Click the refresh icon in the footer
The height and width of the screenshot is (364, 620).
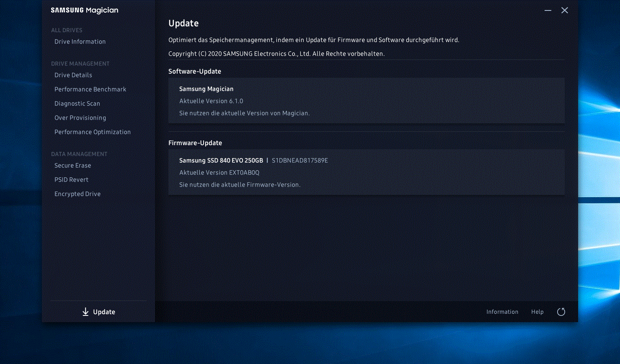point(561,312)
